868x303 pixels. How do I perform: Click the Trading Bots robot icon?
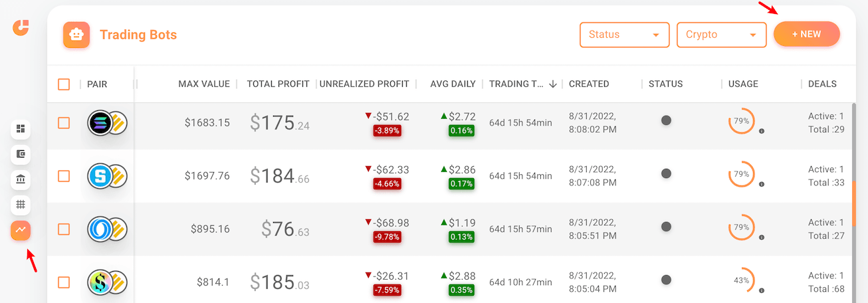(76, 35)
